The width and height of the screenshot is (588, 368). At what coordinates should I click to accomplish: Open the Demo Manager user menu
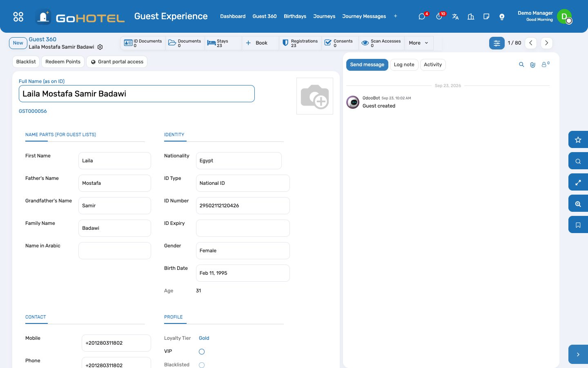[545, 16]
